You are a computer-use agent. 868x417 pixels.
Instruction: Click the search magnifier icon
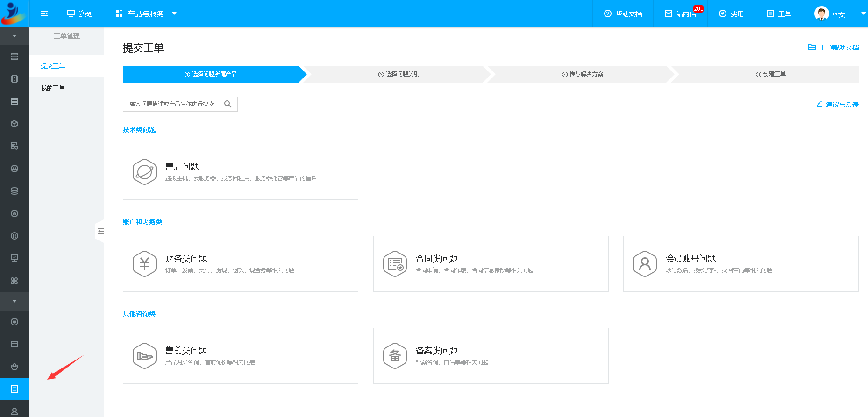228,104
